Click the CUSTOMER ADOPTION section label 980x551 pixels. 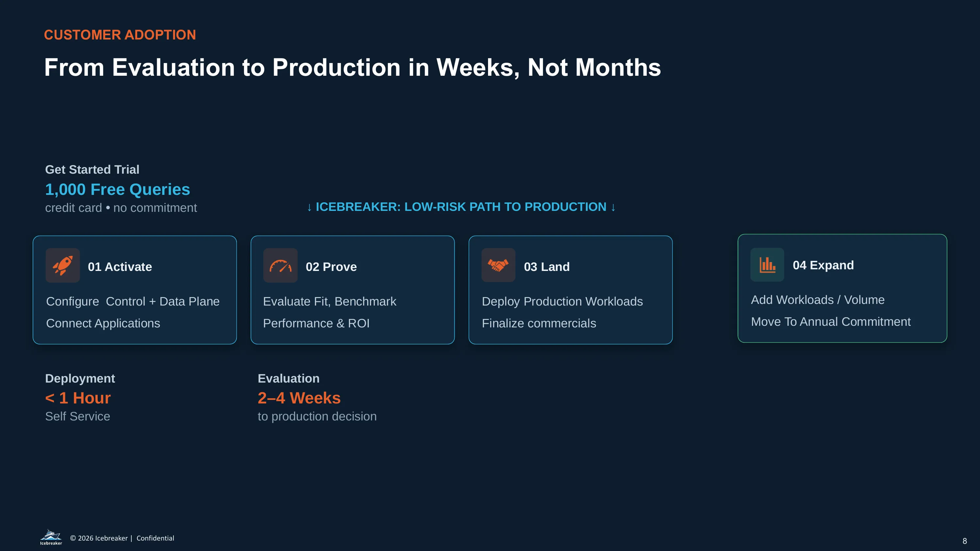click(120, 35)
